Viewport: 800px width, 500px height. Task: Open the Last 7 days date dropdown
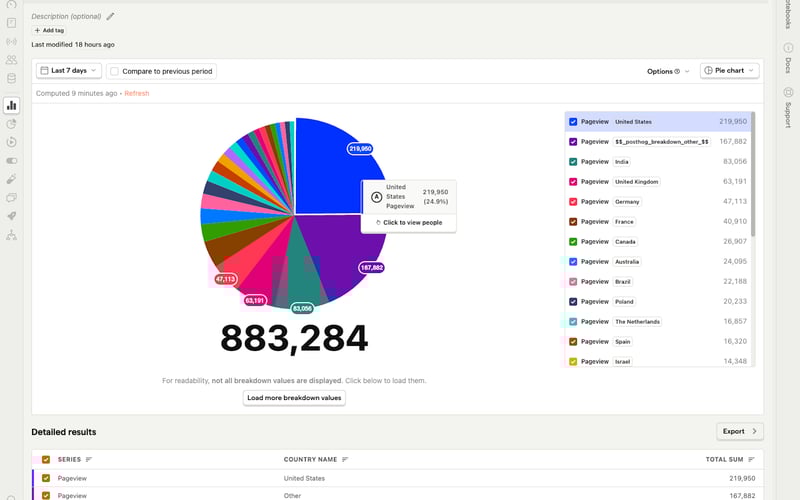pos(69,71)
